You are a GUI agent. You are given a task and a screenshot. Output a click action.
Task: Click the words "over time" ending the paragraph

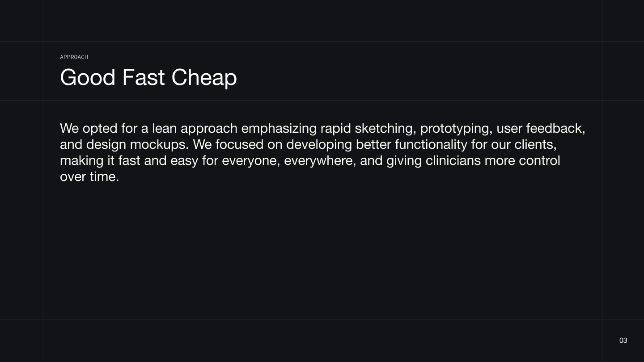tap(89, 177)
